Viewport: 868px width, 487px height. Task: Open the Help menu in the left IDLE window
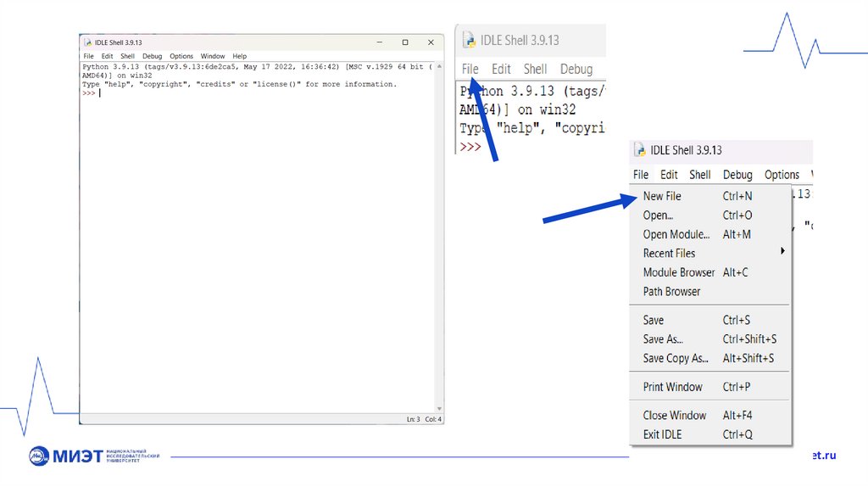[x=239, y=56]
